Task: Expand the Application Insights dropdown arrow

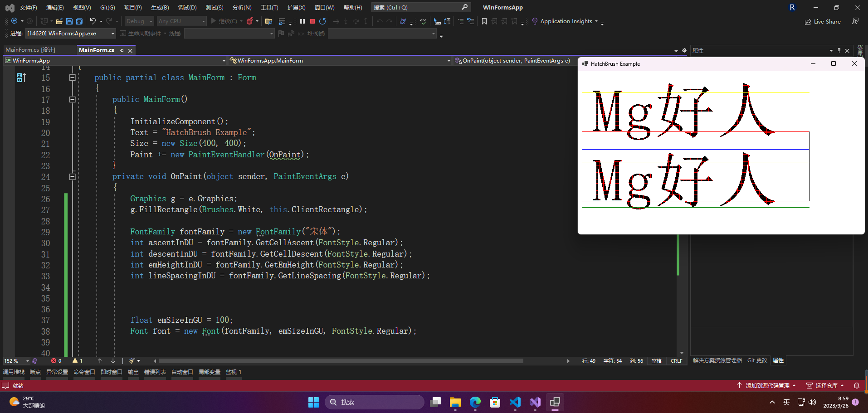Action: pyautogui.click(x=596, y=21)
